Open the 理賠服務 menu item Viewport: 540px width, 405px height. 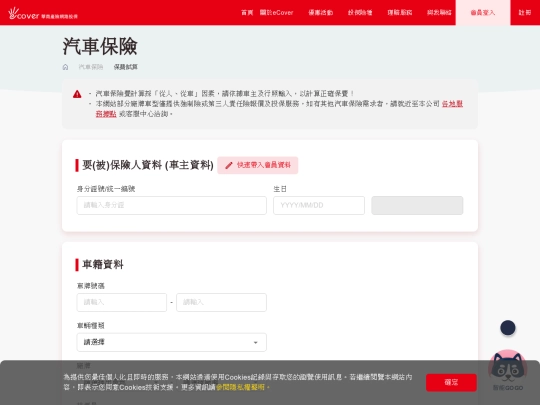tap(399, 13)
